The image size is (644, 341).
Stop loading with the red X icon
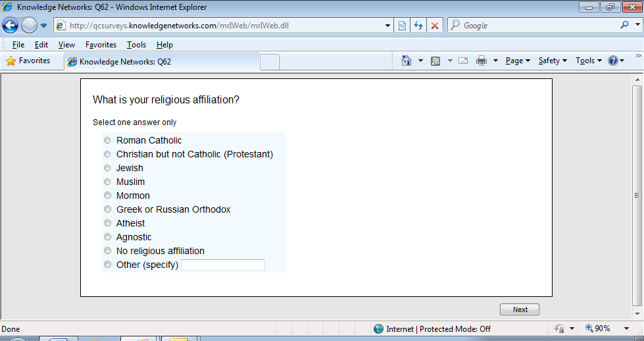(x=435, y=26)
